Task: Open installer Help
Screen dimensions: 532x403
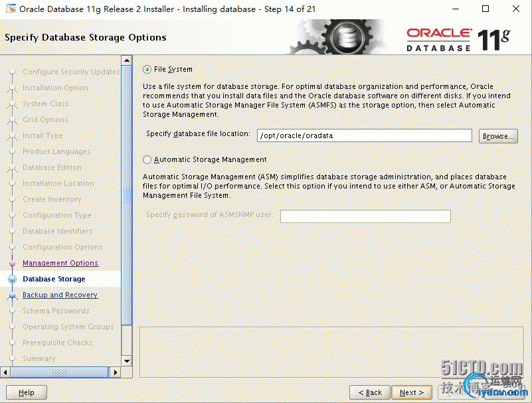Action: point(27,392)
